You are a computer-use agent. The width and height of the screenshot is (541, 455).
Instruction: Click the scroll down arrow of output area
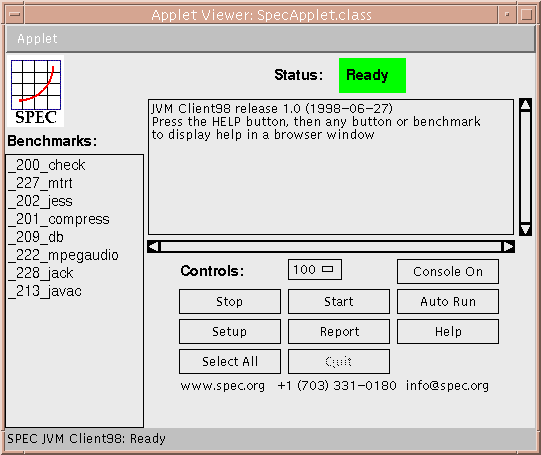coord(525,229)
